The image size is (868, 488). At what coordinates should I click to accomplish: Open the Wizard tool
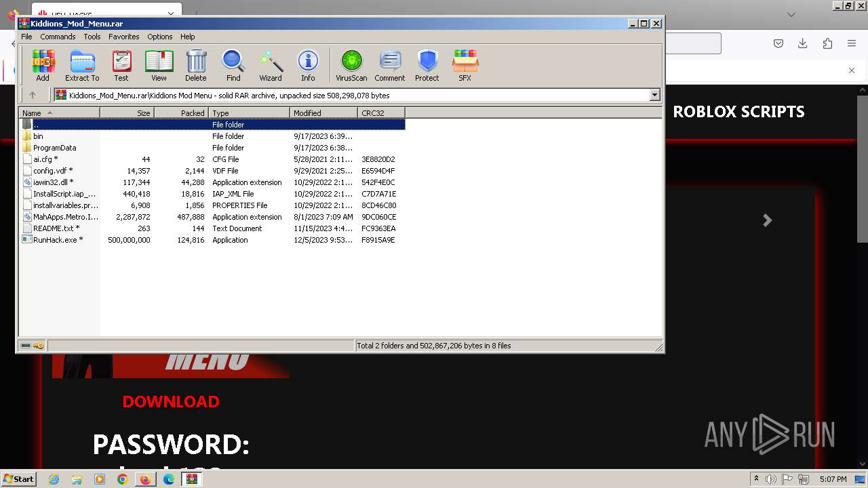(270, 66)
